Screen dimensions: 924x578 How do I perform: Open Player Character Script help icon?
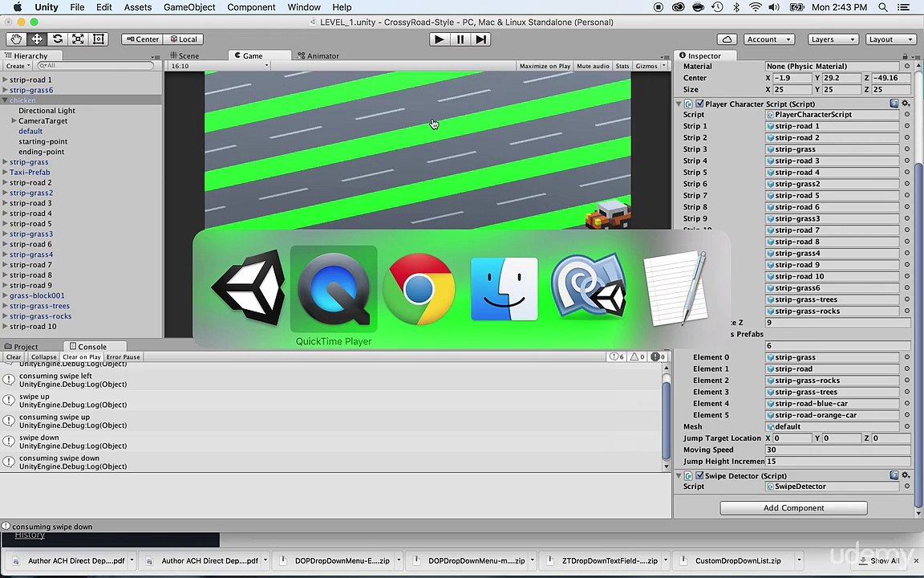click(x=894, y=104)
